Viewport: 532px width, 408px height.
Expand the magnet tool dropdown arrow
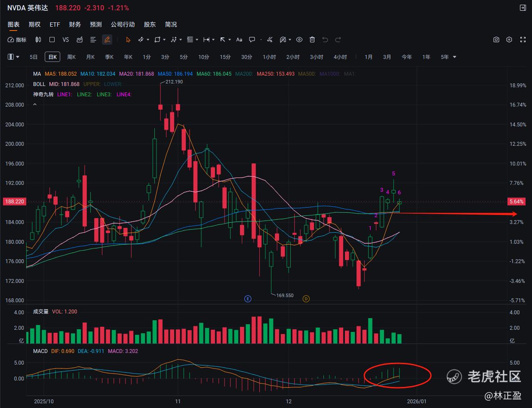tap(290, 40)
